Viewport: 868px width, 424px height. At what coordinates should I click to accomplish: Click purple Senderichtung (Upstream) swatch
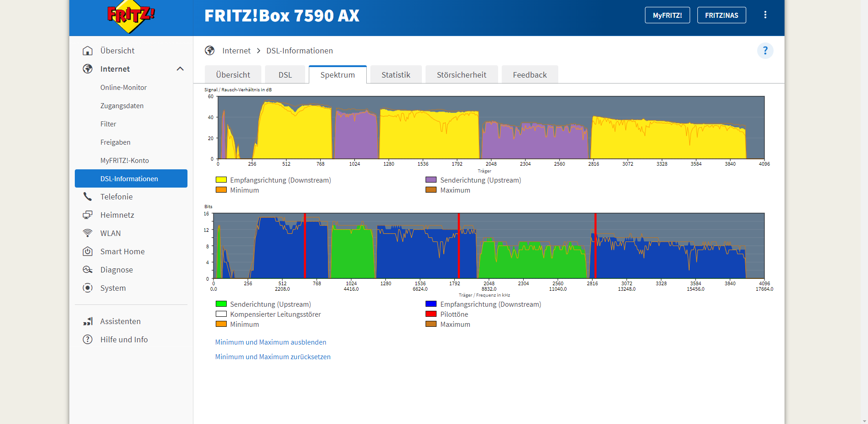[431, 180]
